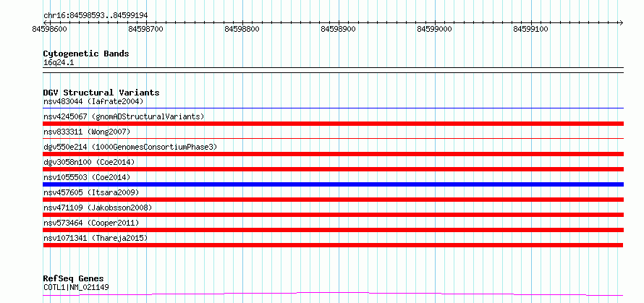Click the thin blue nsv483044 variant line

point(334,108)
